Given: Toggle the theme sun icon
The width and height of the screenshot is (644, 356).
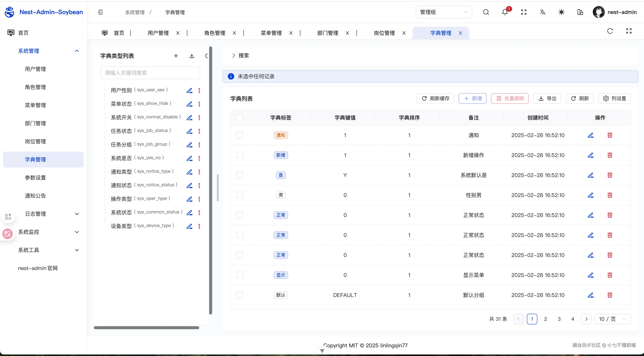Looking at the screenshot, I should [561, 12].
